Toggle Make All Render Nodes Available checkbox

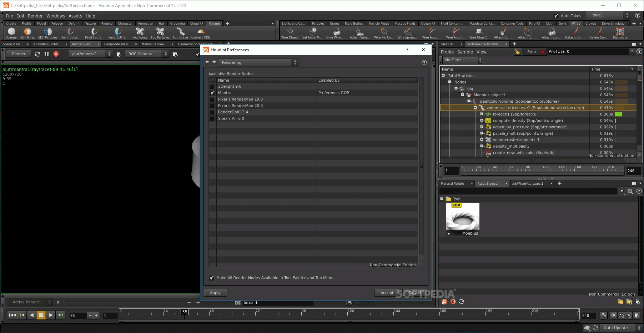pyautogui.click(x=212, y=278)
